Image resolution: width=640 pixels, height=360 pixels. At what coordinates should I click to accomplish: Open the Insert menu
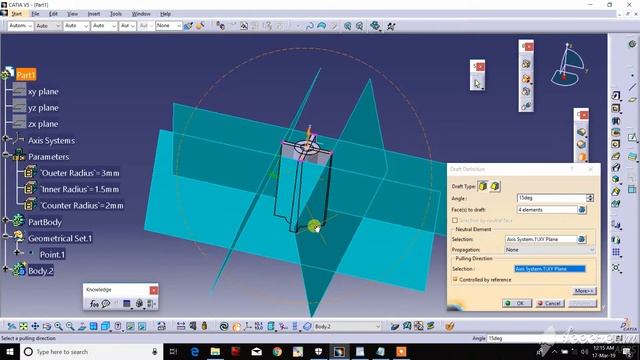93,14
